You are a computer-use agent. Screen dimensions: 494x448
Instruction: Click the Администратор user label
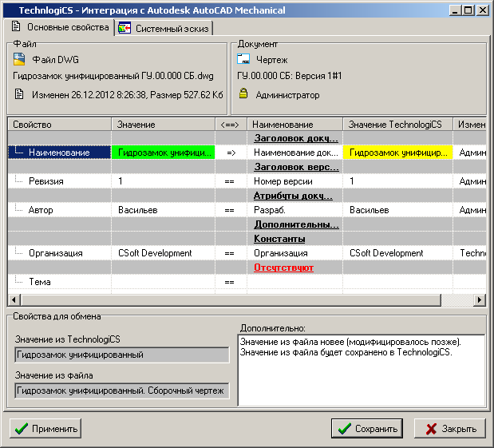pos(287,95)
